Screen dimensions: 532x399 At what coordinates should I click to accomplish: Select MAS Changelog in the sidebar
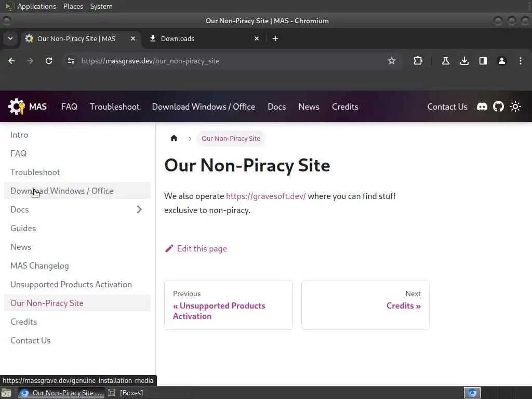(x=77, y=265)
